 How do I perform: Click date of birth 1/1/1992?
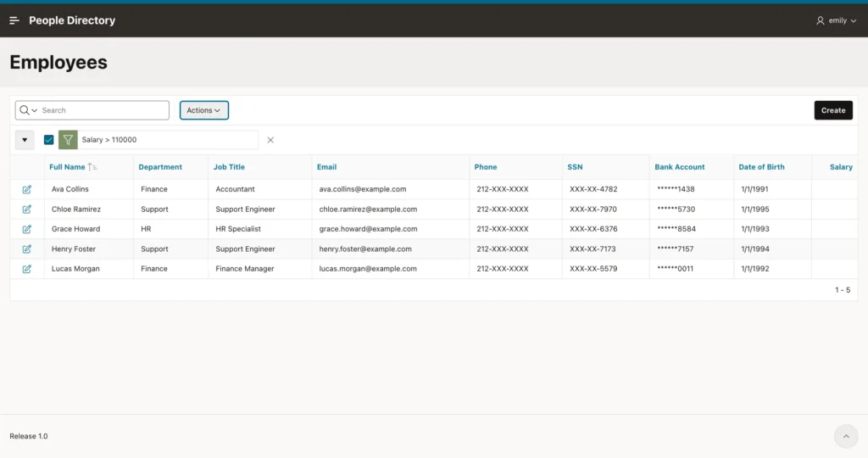(x=755, y=269)
